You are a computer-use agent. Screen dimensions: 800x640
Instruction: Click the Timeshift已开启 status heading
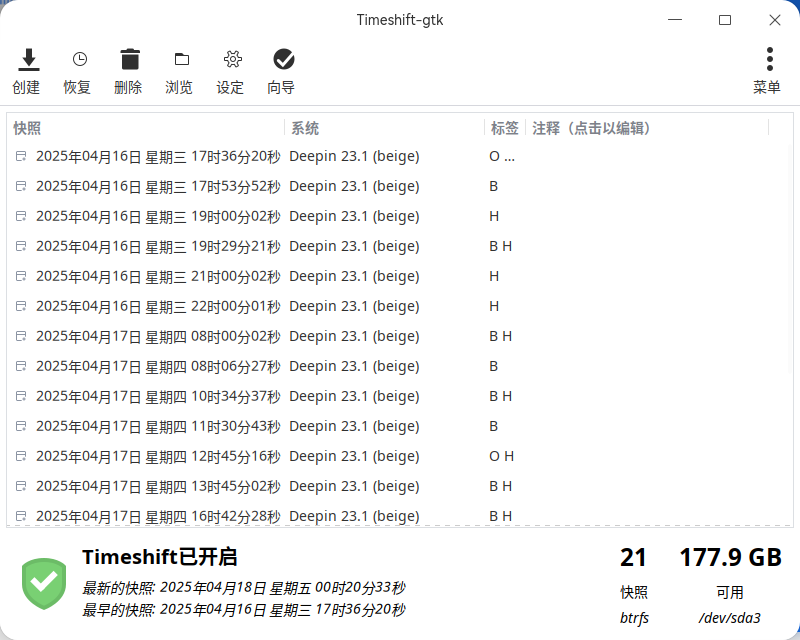point(160,557)
